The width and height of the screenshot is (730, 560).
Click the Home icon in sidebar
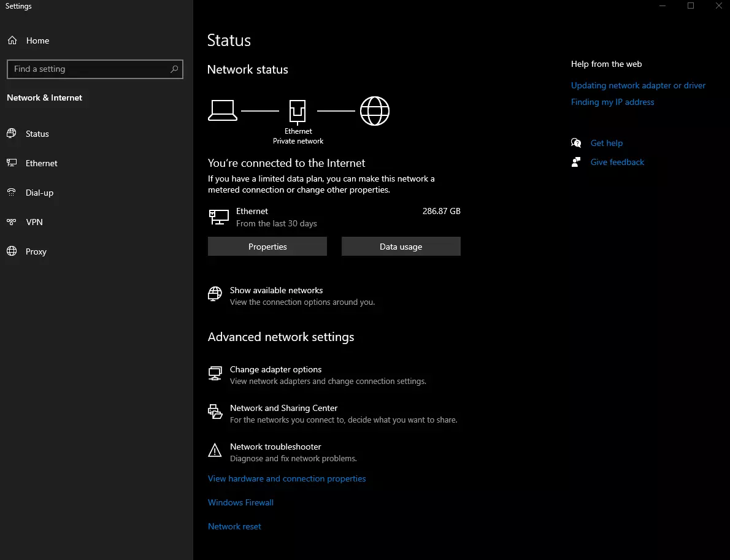click(x=12, y=40)
